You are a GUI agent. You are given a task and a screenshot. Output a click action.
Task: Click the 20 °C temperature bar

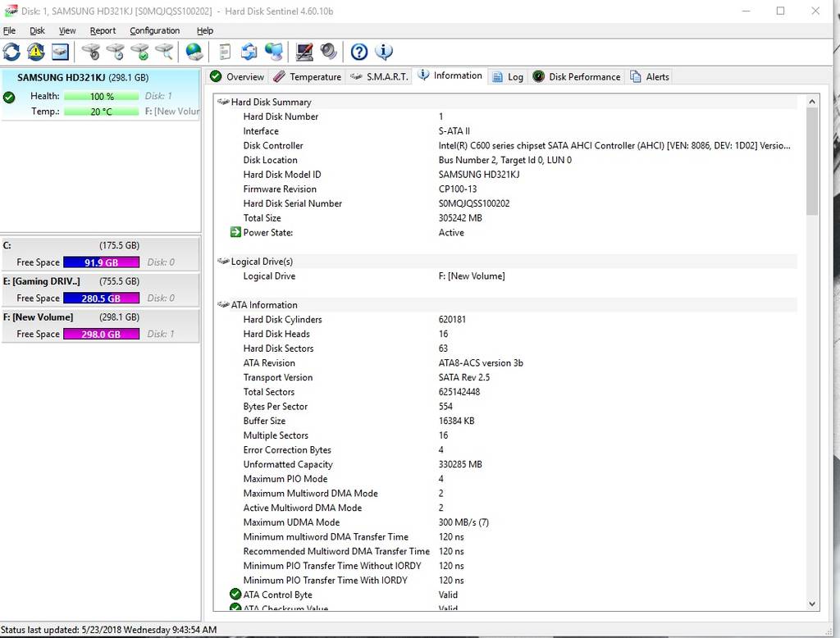[101, 112]
